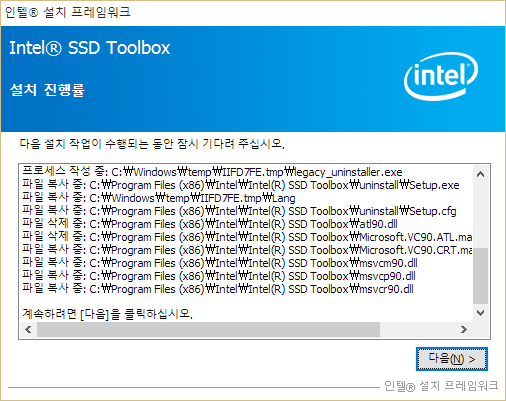The image size is (506, 401).
Task: Click the 설치 진행률 heading
Action: click(47, 90)
